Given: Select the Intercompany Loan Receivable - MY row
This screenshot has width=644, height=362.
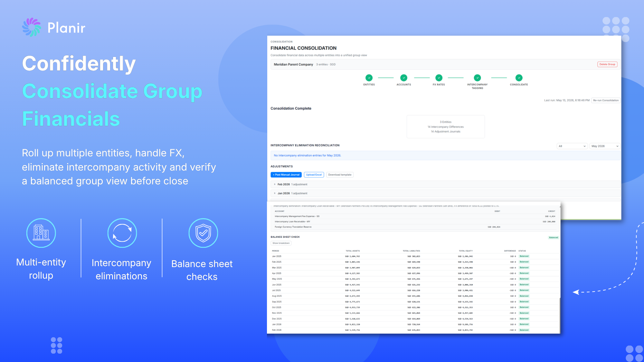Looking at the screenshot, I should click(415, 222).
